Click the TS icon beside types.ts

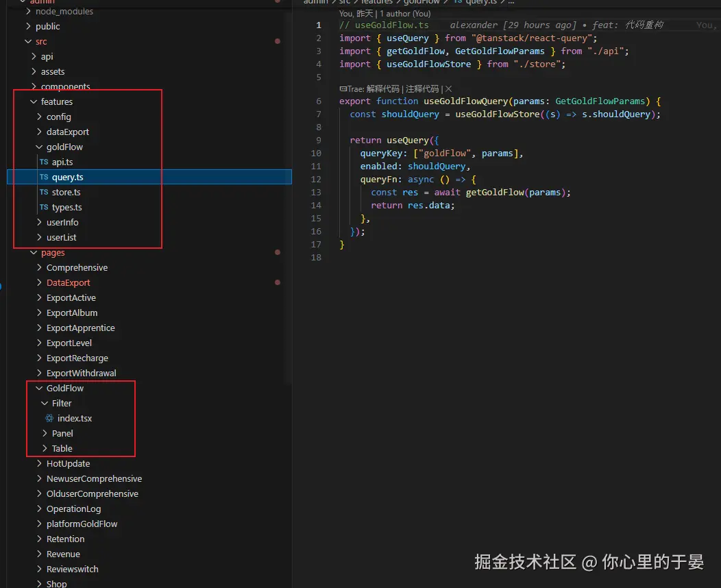(x=44, y=208)
